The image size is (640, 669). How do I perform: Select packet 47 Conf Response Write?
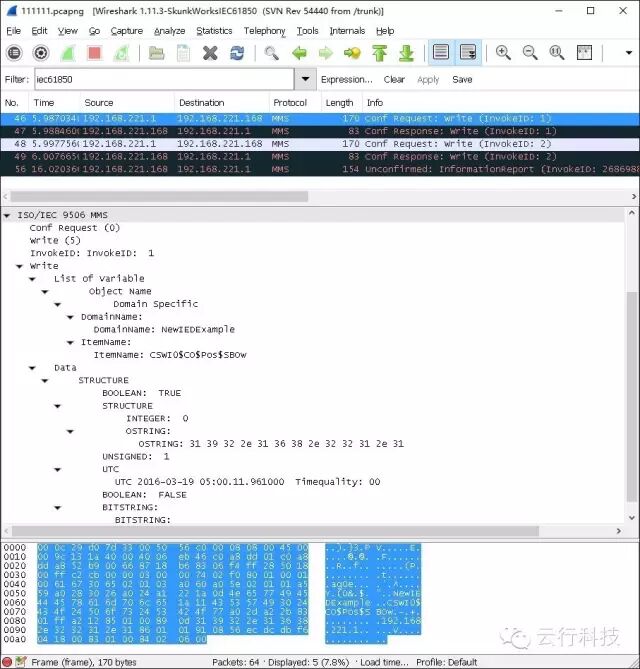point(320,131)
